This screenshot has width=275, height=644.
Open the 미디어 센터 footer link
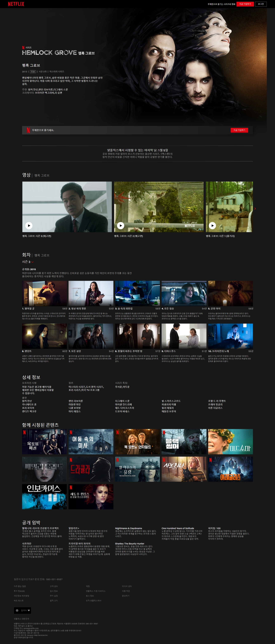tap(127, 586)
